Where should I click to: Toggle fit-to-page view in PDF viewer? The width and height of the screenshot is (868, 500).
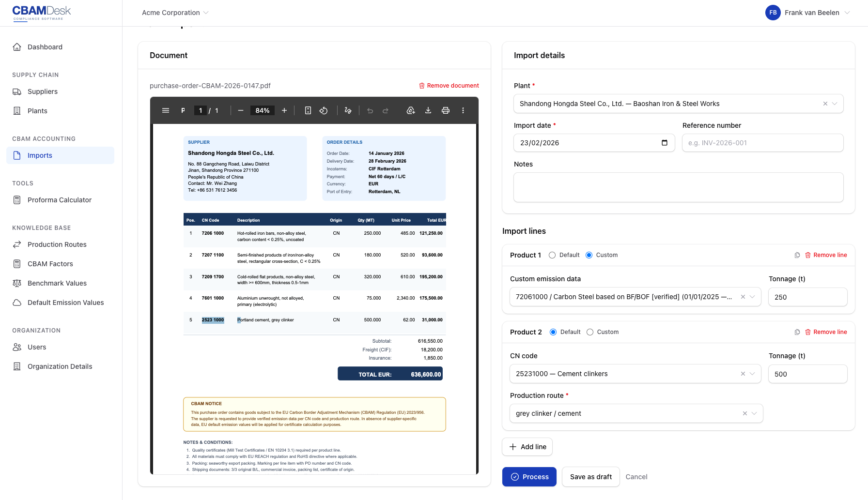(308, 110)
